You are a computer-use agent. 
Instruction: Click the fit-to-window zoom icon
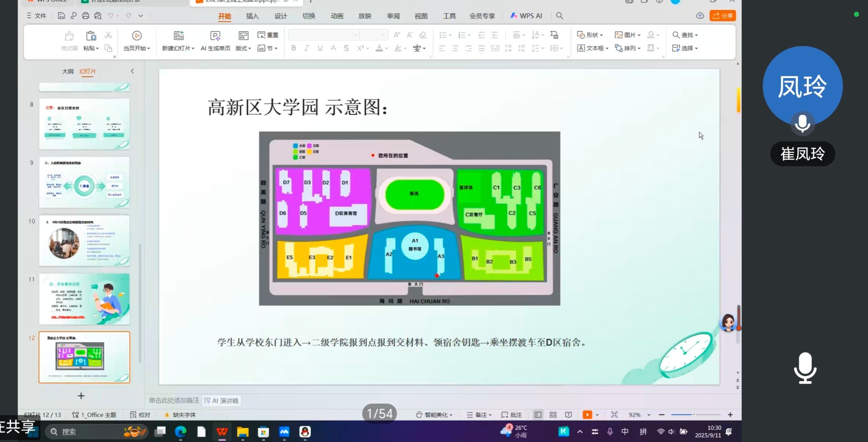point(614,414)
